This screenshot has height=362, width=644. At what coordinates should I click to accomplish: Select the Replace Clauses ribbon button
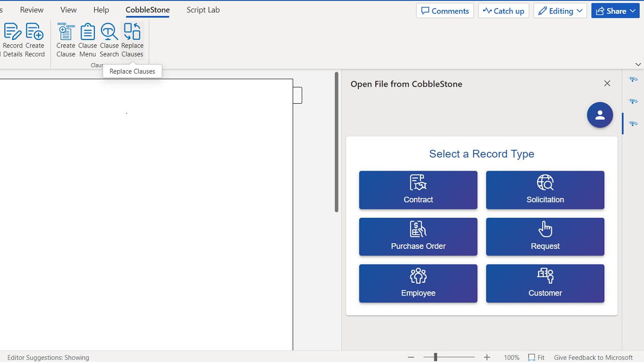132,41
